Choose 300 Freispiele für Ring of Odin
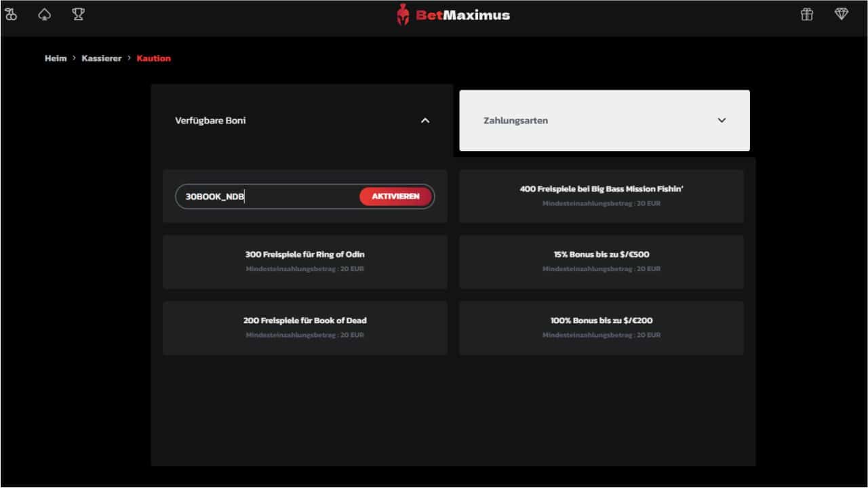The image size is (868, 488). click(x=304, y=262)
